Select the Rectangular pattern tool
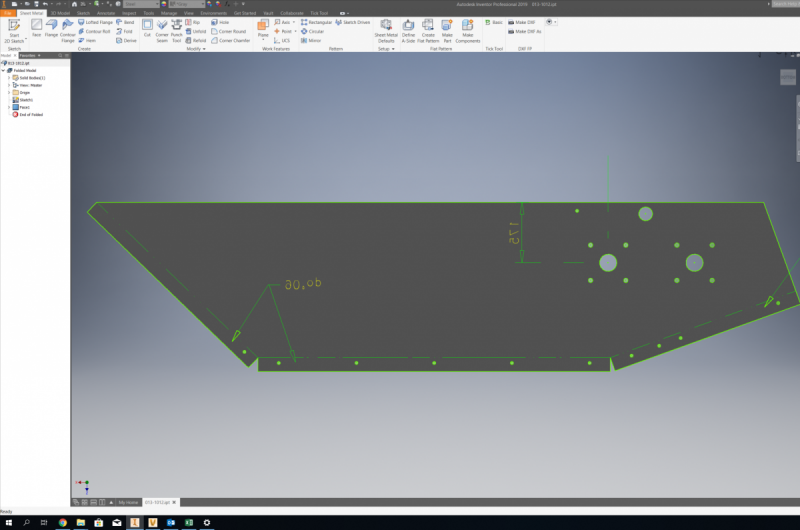 316,22
